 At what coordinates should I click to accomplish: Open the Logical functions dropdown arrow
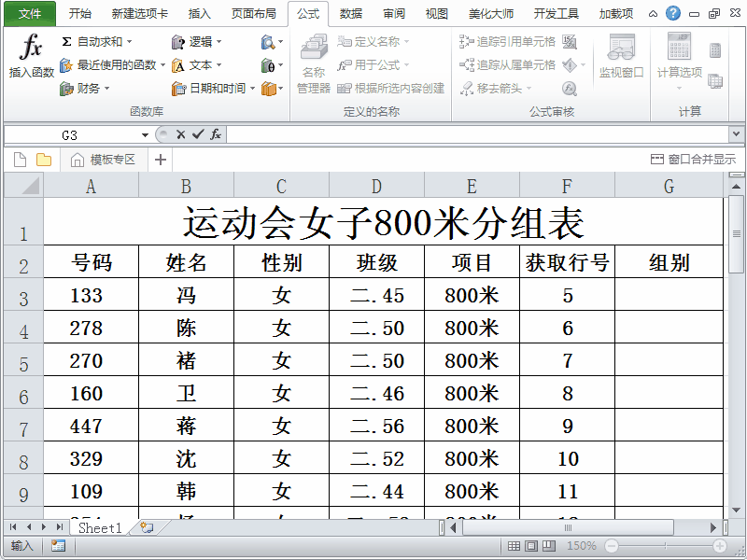tap(219, 42)
